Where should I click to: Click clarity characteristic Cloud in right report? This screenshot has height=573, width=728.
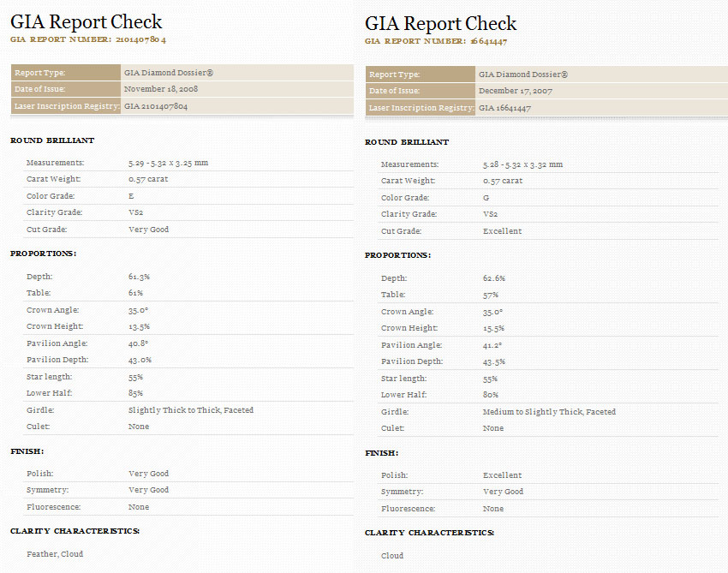(x=392, y=556)
